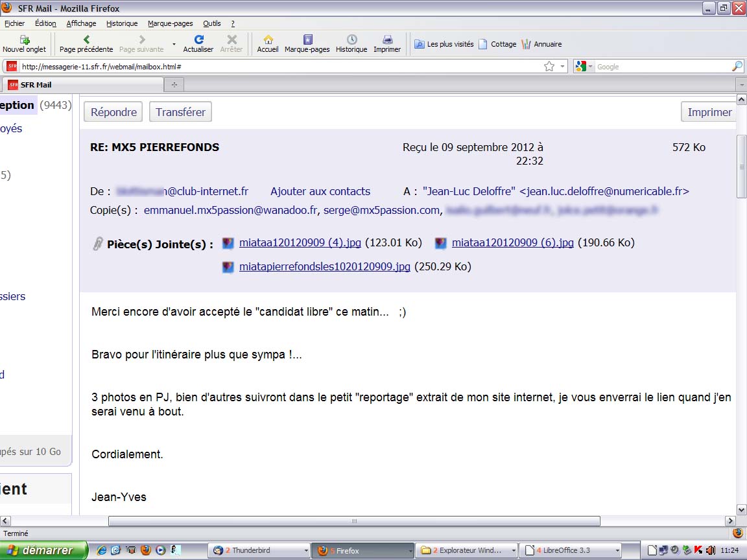Launch Internet Explorer from quick launch
Screen dimensions: 747x560
coord(101,550)
